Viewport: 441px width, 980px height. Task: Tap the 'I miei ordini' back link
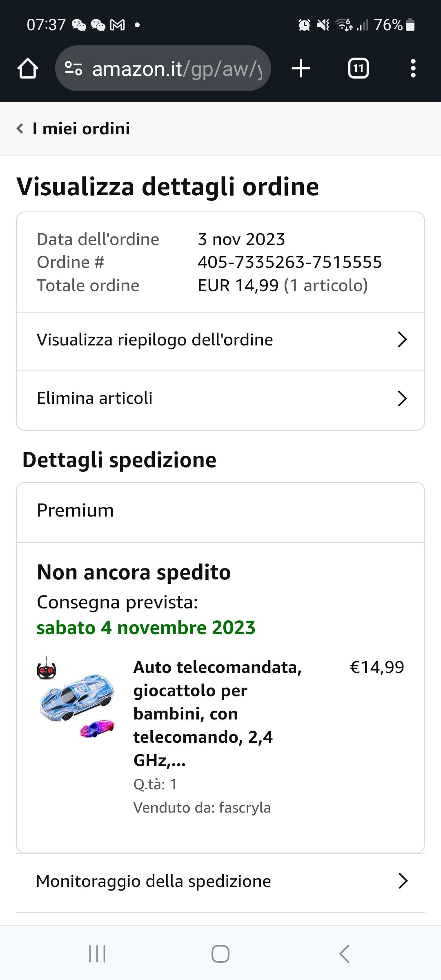pos(81,129)
